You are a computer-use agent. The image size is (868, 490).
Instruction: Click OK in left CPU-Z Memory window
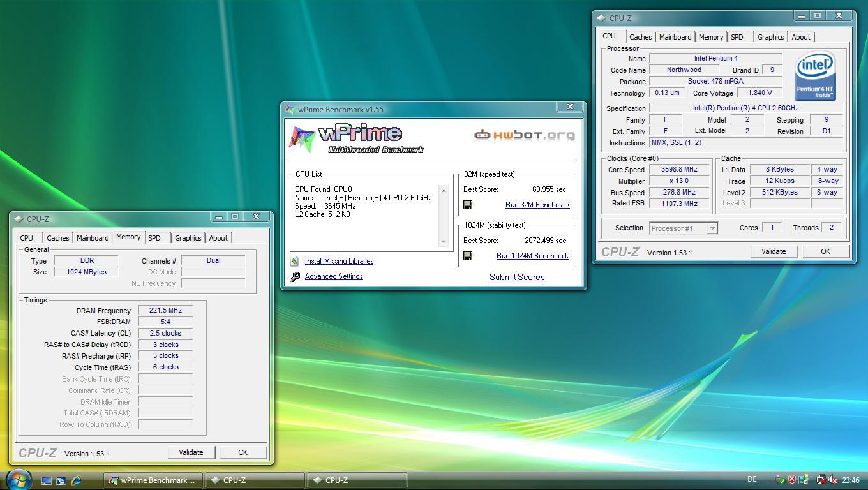pyautogui.click(x=243, y=452)
